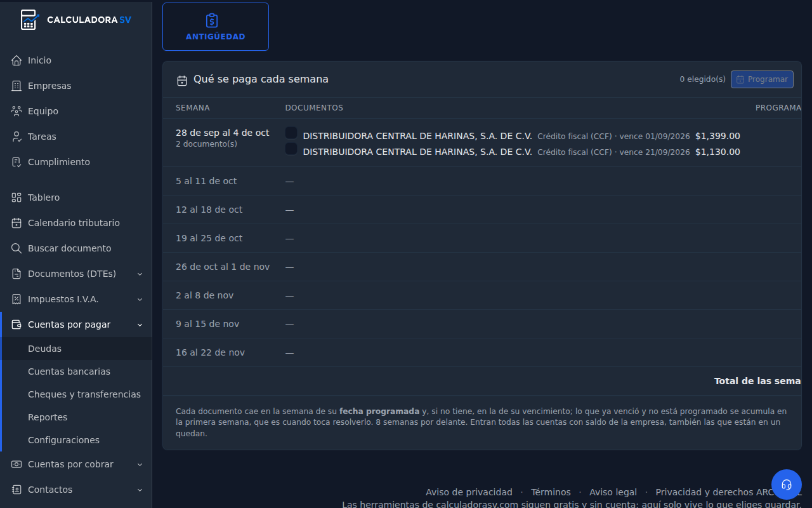Open the Términos footer link
Viewport: 812px width, 508px height.
[x=551, y=492]
